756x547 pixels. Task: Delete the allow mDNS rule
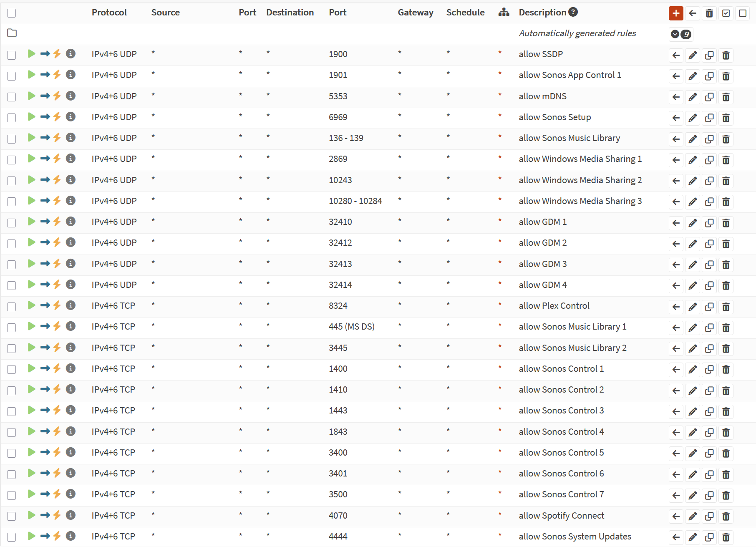click(726, 97)
